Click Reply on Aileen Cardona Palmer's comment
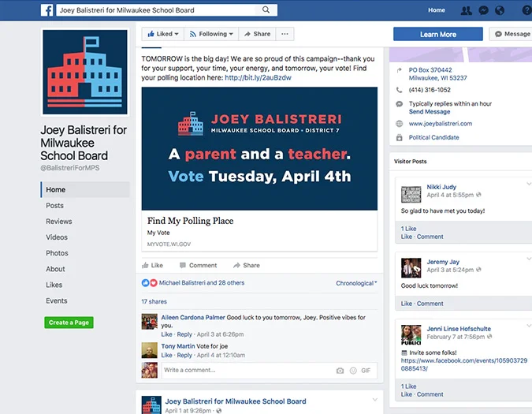The image size is (532, 414). 184,334
